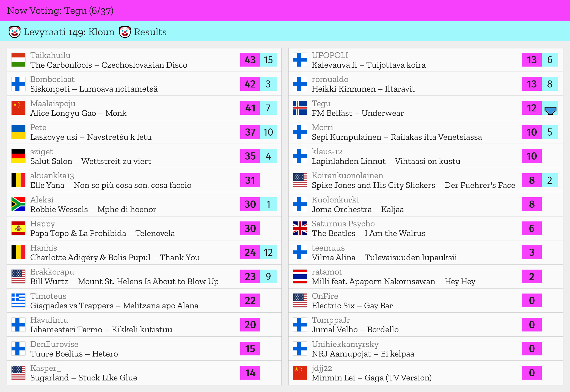Viewport: 570px width, 392px height.
Task: Select The Beatles – I Am the Walrus
Action: tap(368, 234)
